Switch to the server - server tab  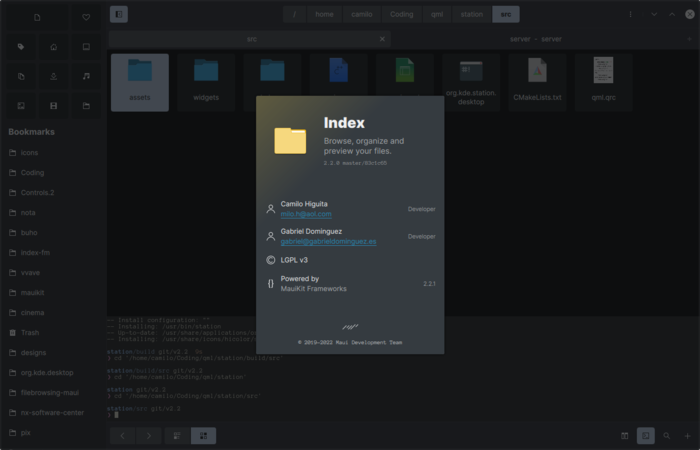coord(536,39)
